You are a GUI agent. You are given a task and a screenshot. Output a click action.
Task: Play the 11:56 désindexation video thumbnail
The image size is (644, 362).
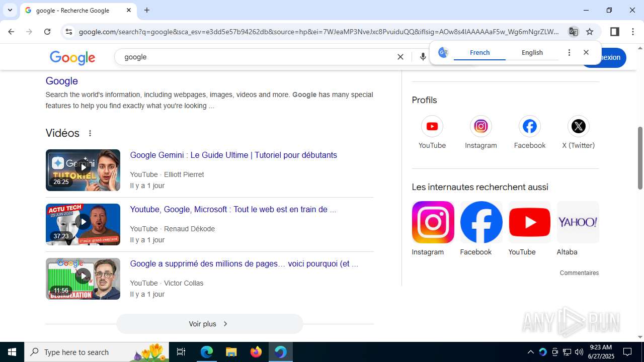[83, 279]
